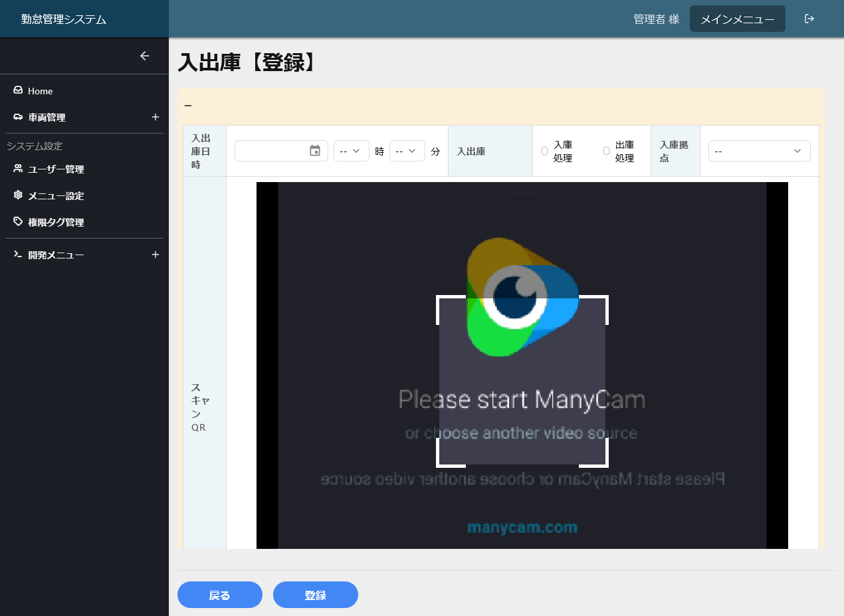Expand 開発メニュー with plus icon
This screenshot has width=844, height=616.
(156, 255)
